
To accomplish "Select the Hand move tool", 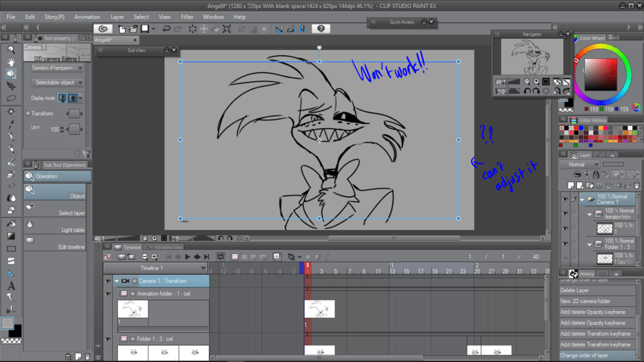I will (11, 62).
